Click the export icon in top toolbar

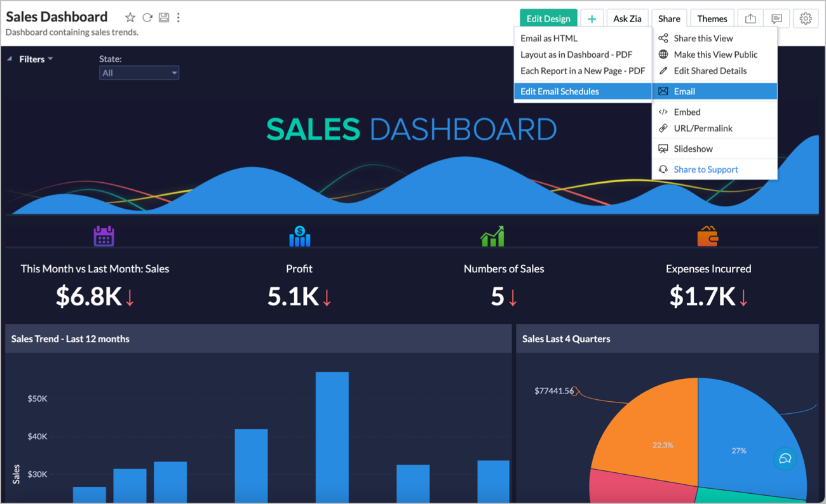click(750, 18)
